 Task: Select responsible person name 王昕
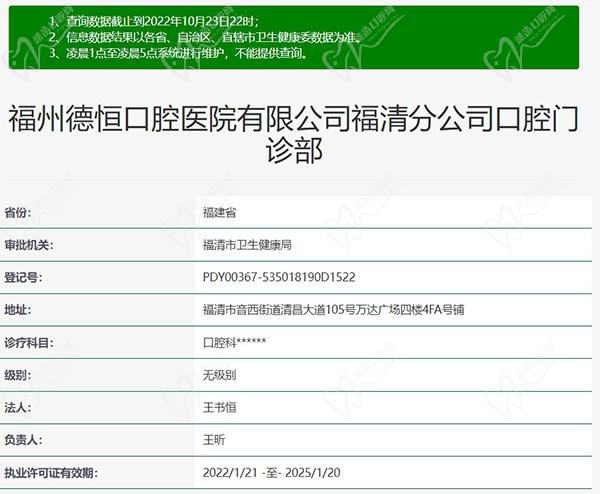214,440
